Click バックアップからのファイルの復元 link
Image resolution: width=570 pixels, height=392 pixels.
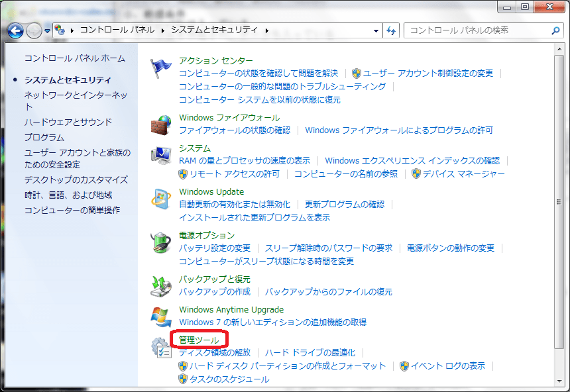pos(329,292)
